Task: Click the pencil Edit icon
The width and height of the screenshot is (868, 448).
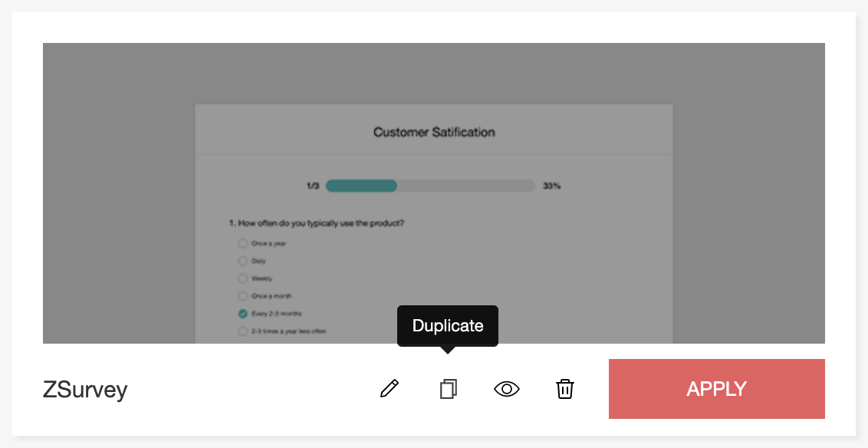Action: click(x=390, y=389)
